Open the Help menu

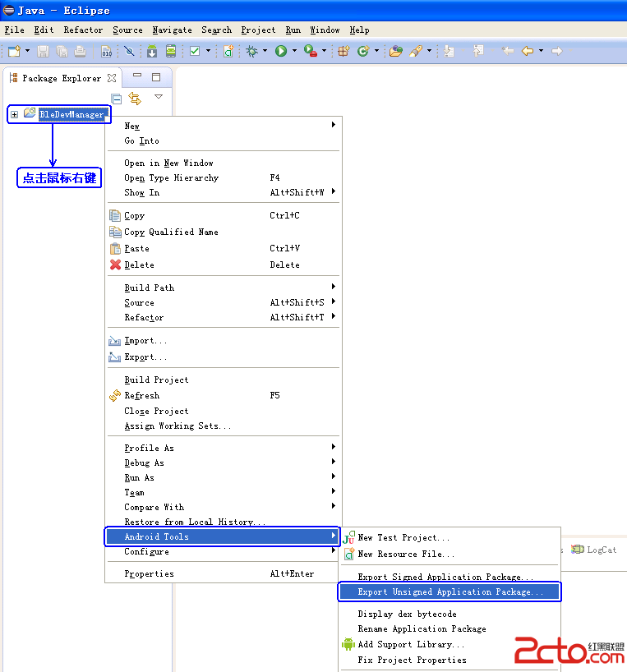click(x=359, y=30)
